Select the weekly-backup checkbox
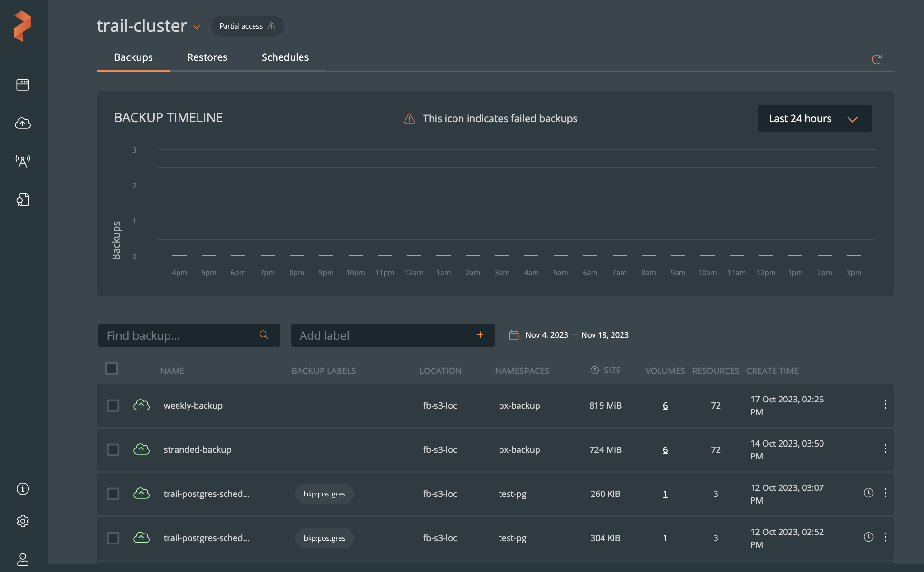Screen dimensions: 924x572 pyautogui.click(x=113, y=405)
